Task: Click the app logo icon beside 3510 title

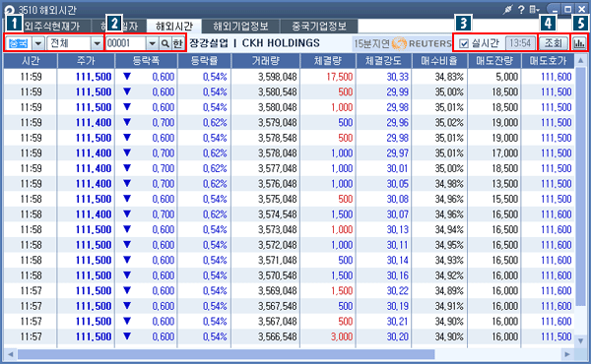Action: 9,10
